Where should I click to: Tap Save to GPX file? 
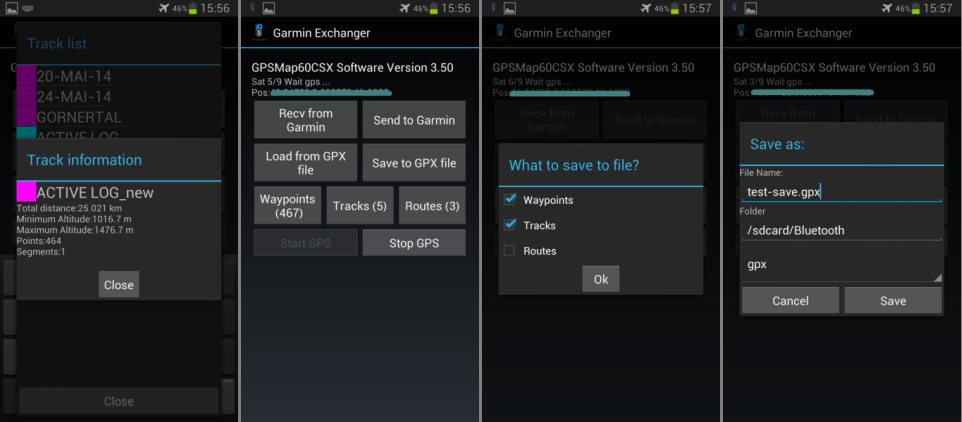point(414,163)
